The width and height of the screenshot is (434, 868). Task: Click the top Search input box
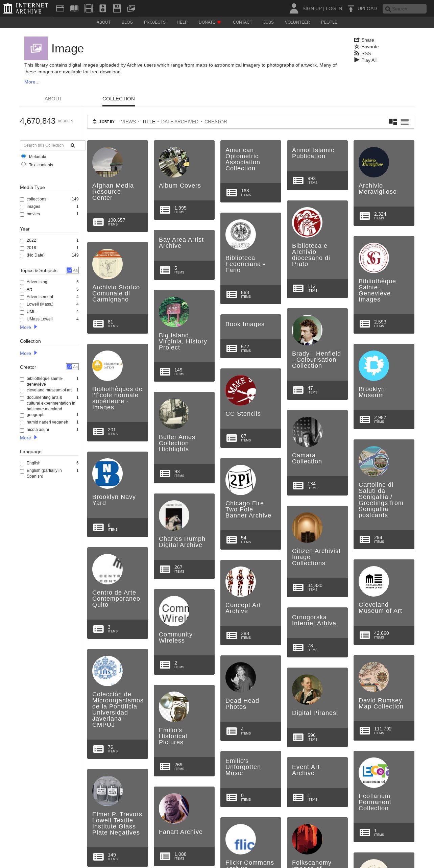click(x=405, y=9)
